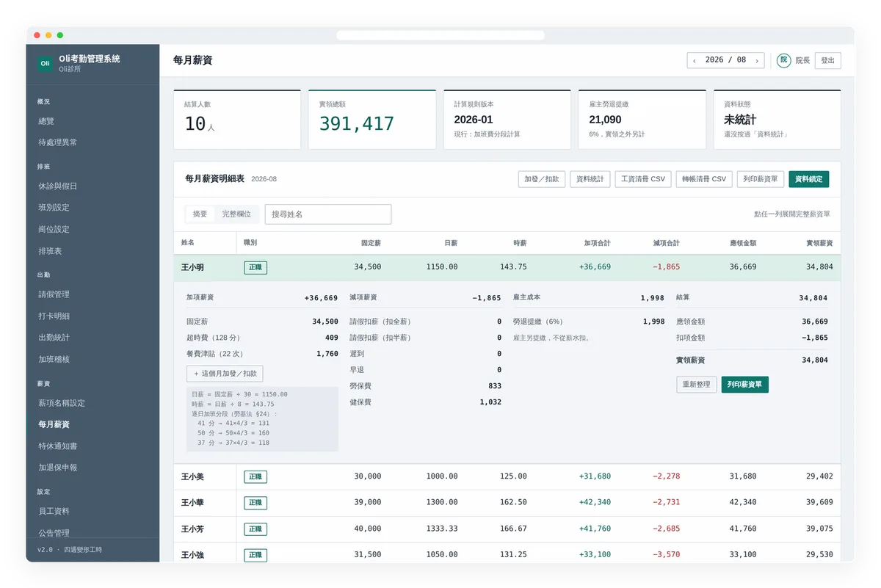Click the 加發／扣款 toolbar button
Screen dimensions: 881x588
pos(542,179)
